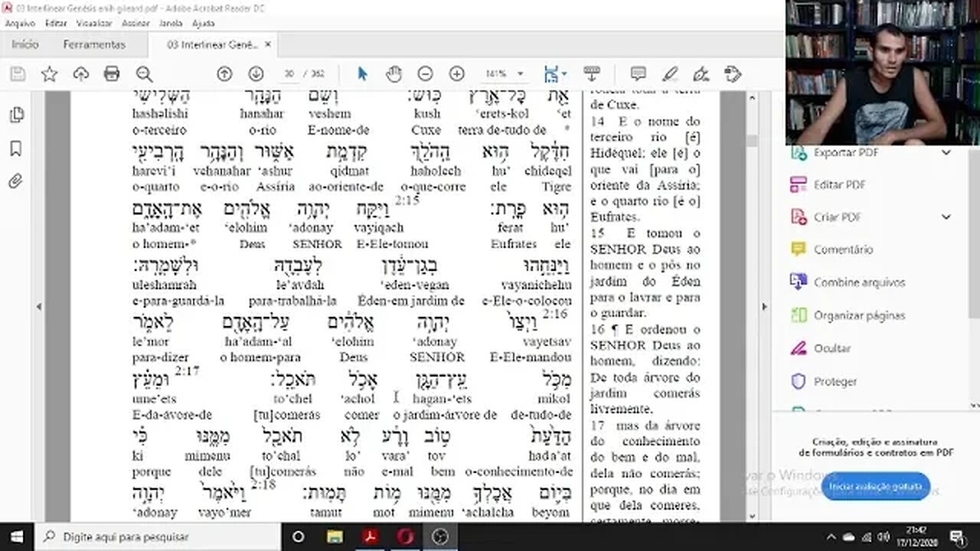The width and height of the screenshot is (980, 551).
Task: Open Cortana circle on the taskbar
Action: coord(299,536)
